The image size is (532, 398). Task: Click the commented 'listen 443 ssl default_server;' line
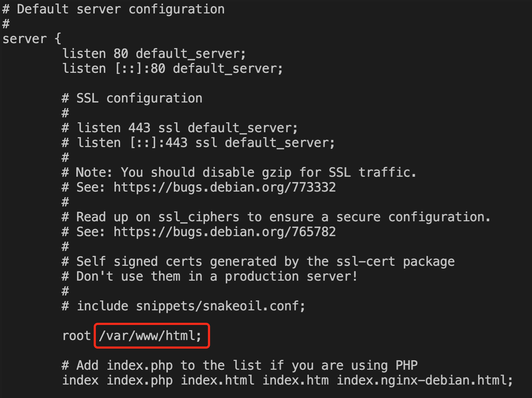pos(180,128)
